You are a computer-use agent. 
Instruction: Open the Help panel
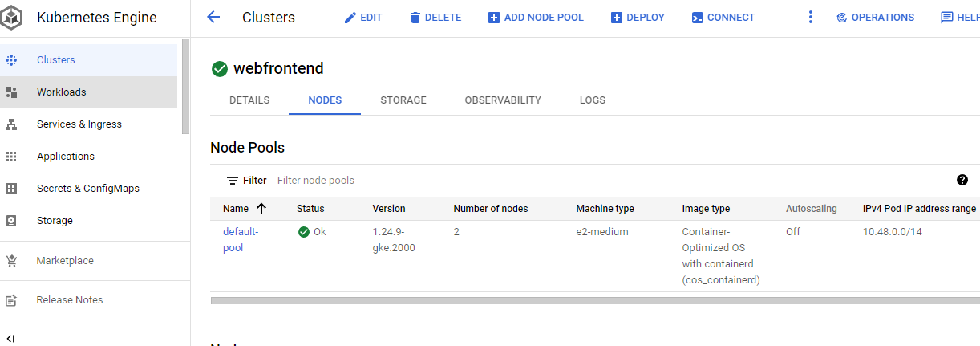pos(960,18)
